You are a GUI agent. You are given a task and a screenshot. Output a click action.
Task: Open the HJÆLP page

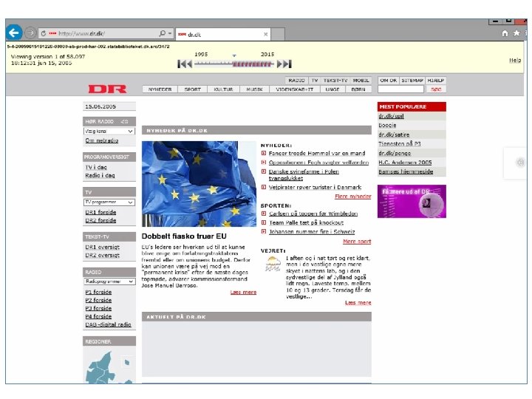pyautogui.click(x=435, y=81)
